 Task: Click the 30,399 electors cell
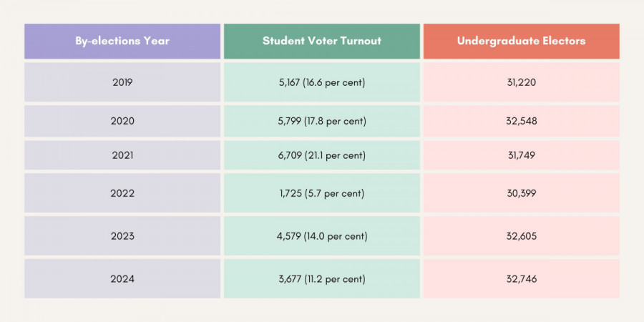(521, 193)
